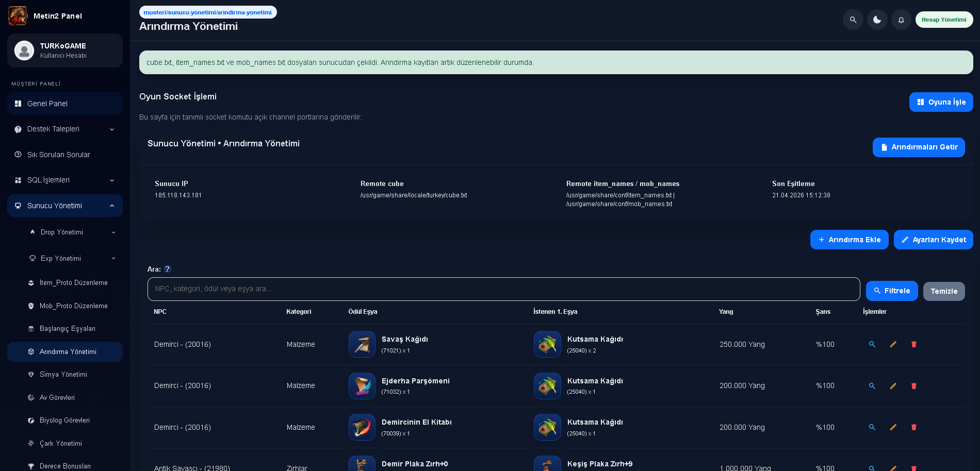980x471 pixels.
Task: Click the Kategori column header
Action: tap(299, 312)
